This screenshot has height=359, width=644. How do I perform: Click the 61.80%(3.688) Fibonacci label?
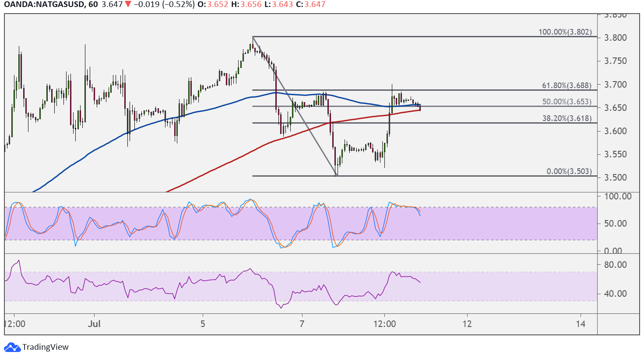tap(567, 85)
